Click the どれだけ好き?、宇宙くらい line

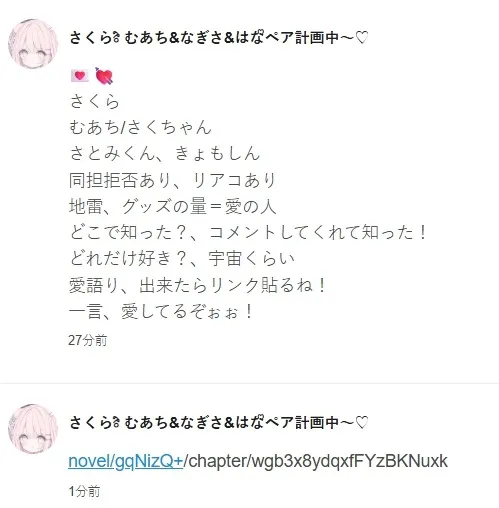click(182, 259)
